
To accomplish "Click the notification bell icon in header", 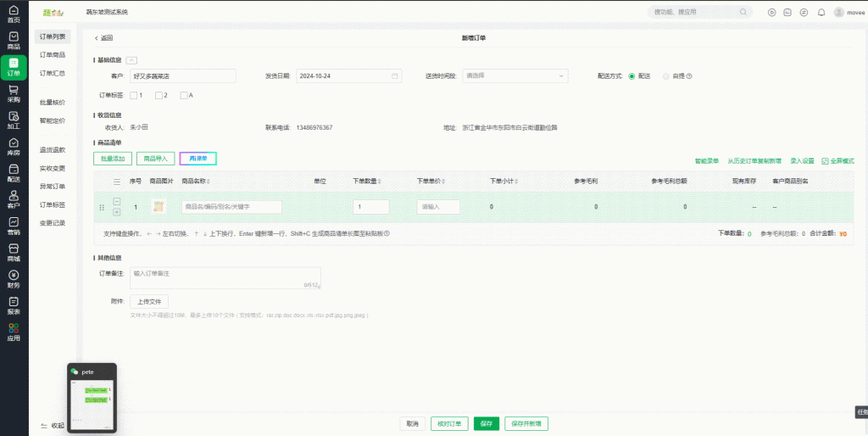I will coord(821,12).
